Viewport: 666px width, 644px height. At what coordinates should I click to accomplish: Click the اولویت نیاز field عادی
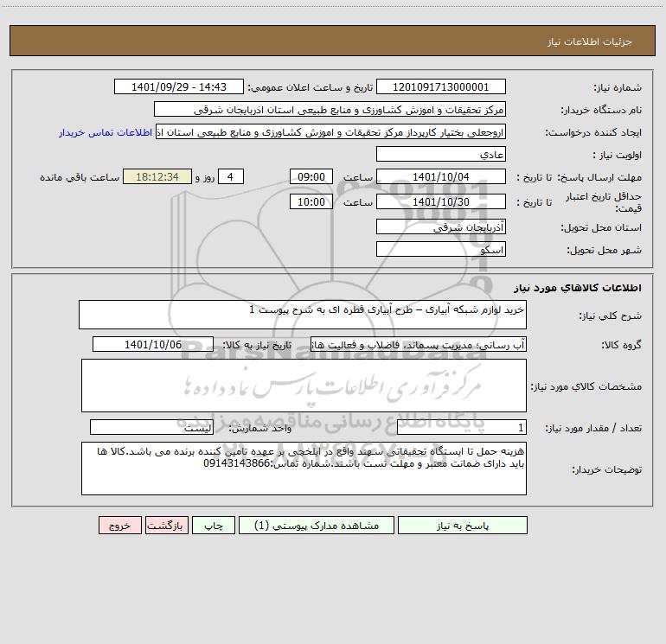441,154
